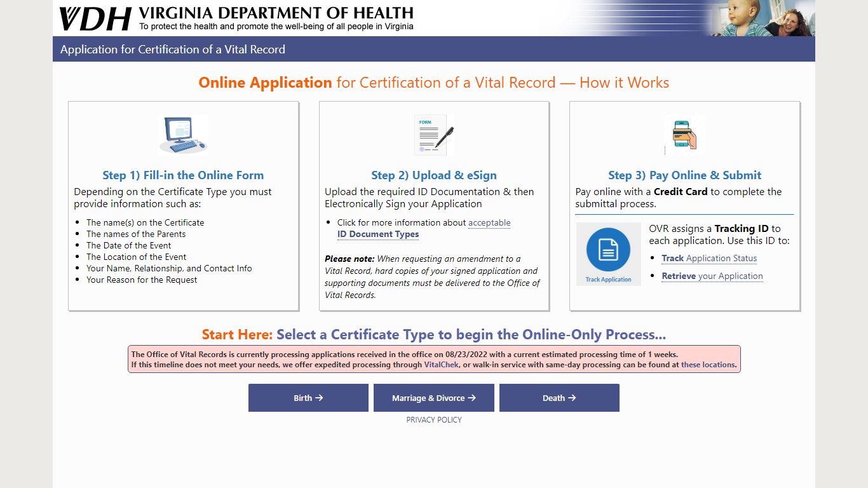Choose the Marriage & Divorce certificate type
This screenshot has width=868, height=488.
[434, 398]
